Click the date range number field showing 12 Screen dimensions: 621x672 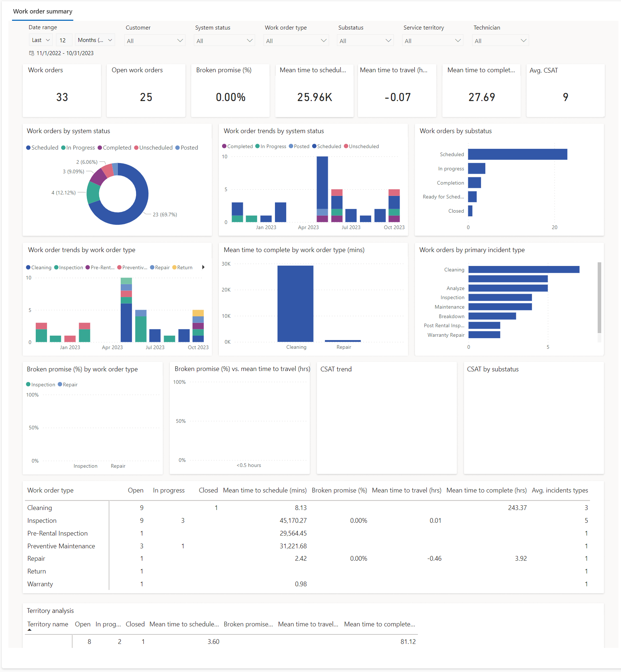click(63, 40)
